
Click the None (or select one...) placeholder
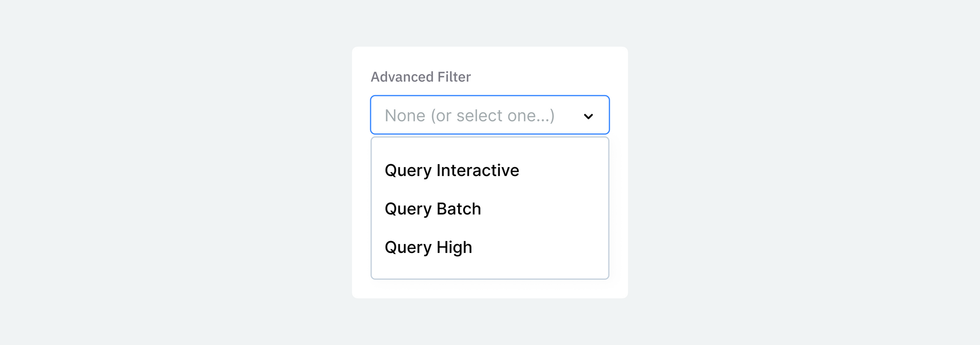click(x=469, y=116)
